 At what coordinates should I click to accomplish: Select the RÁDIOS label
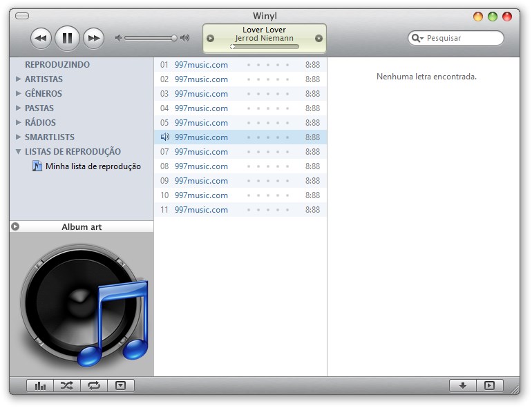[40, 122]
